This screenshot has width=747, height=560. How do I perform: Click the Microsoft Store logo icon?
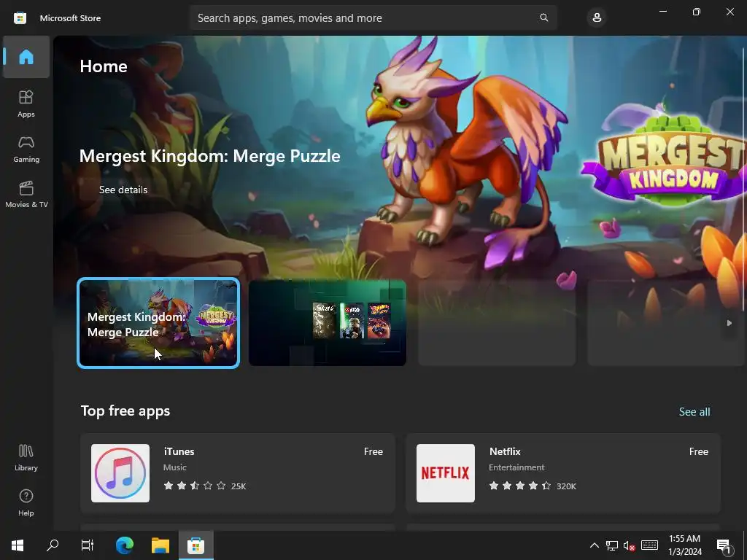(x=20, y=18)
